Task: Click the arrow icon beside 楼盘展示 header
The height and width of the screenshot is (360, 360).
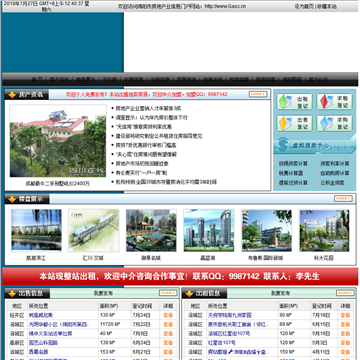Action: pyautogui.click(x=12, y=199)
